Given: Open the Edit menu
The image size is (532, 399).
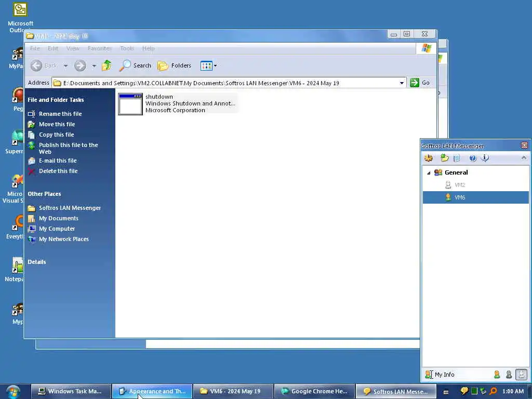Looking at the screenshot, I should point(52,48).
